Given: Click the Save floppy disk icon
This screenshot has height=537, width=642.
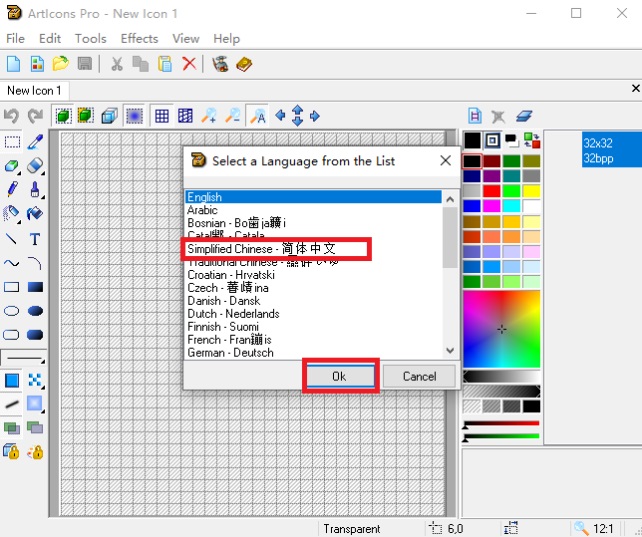Looking at the screenshot, I should tap(84, 64).
